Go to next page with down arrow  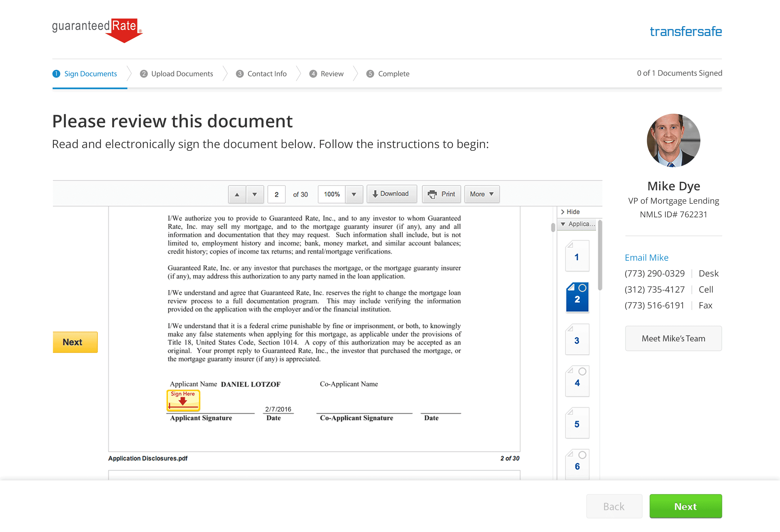(x=255, y=194)
